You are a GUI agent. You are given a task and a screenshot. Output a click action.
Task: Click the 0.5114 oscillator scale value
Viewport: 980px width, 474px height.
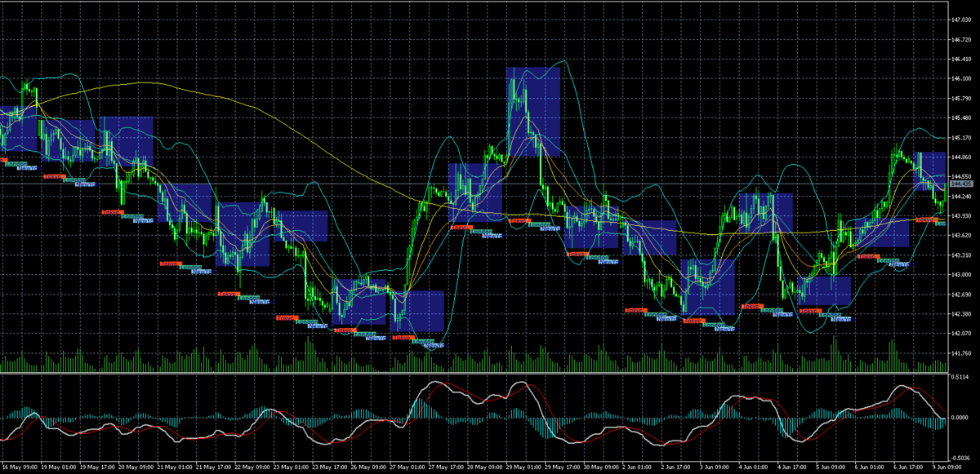coord(960,377)
